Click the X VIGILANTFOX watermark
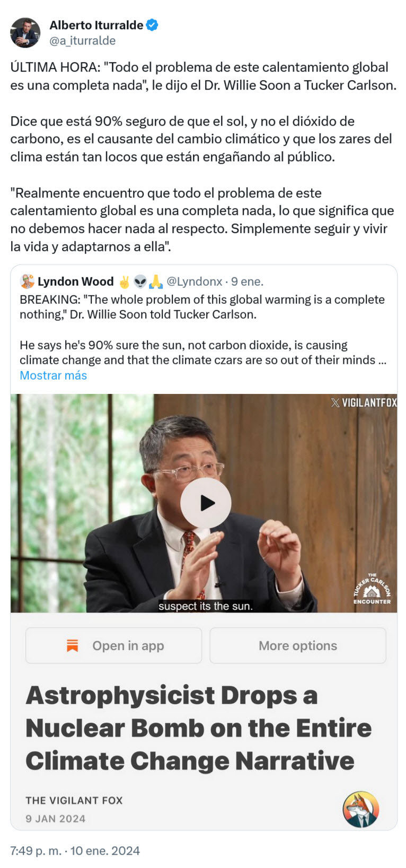This screenshot has height=868, width=406. [x=364, y=402]
